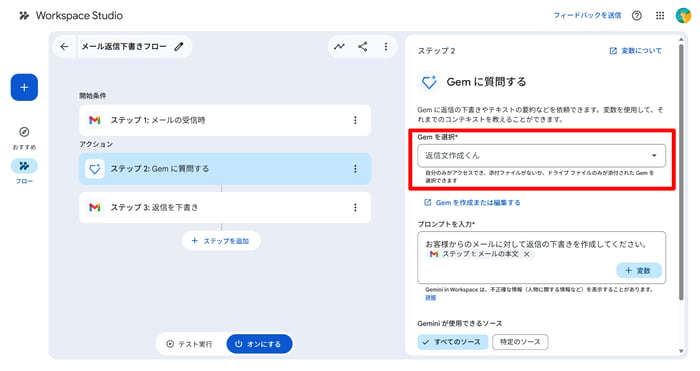The width and height of the screenshot is (700, 371).
Task: Edit flow name with pencil icon
Action: click(179, 46)
